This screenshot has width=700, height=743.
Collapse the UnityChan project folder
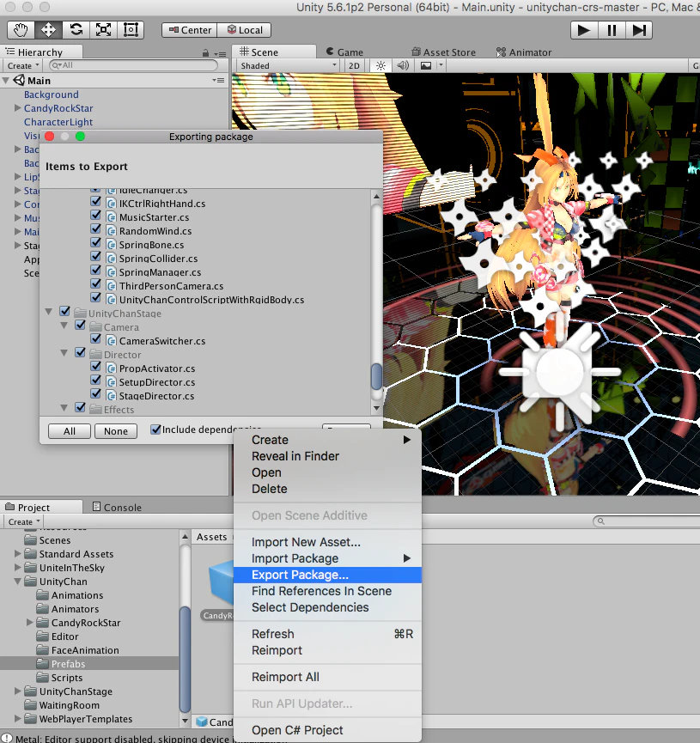[17, 581]
